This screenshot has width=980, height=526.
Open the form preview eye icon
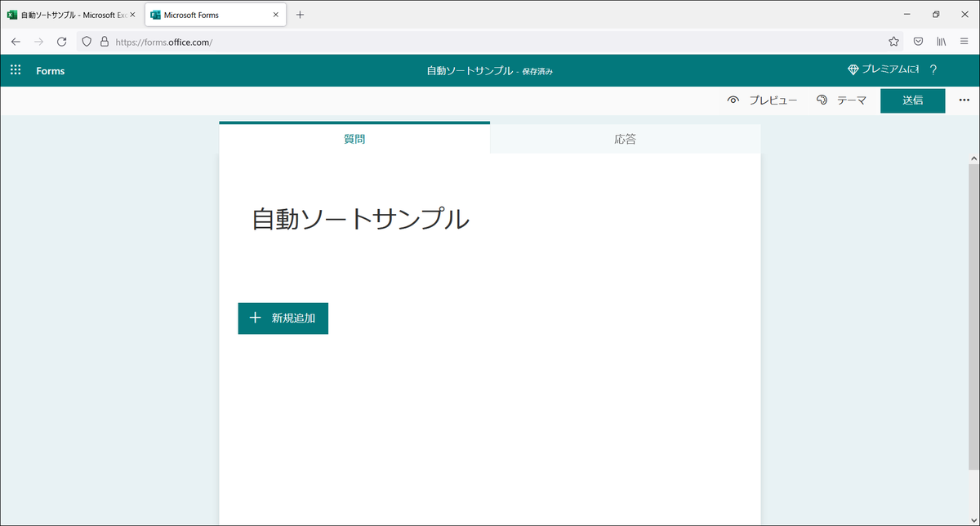click(x=734, y=100)
